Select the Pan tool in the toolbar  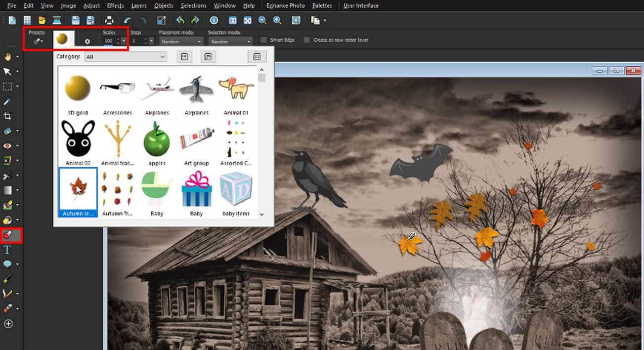[x=8, y=56]
